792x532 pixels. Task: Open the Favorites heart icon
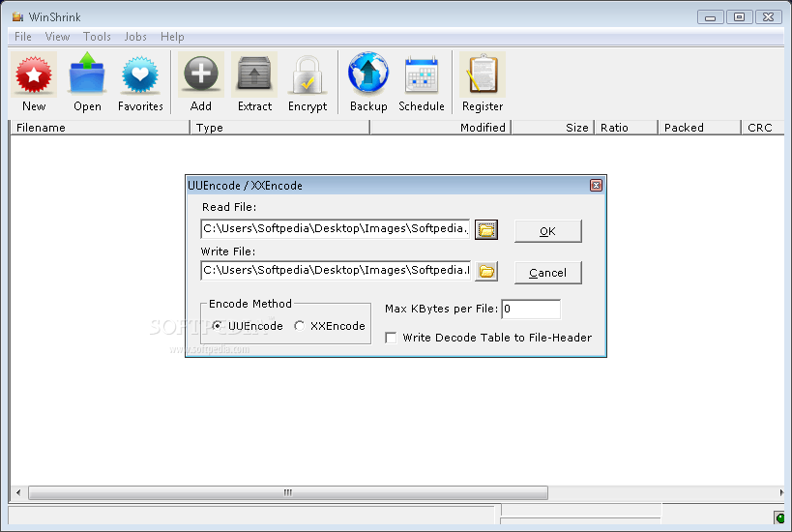[x=140, y=74]
